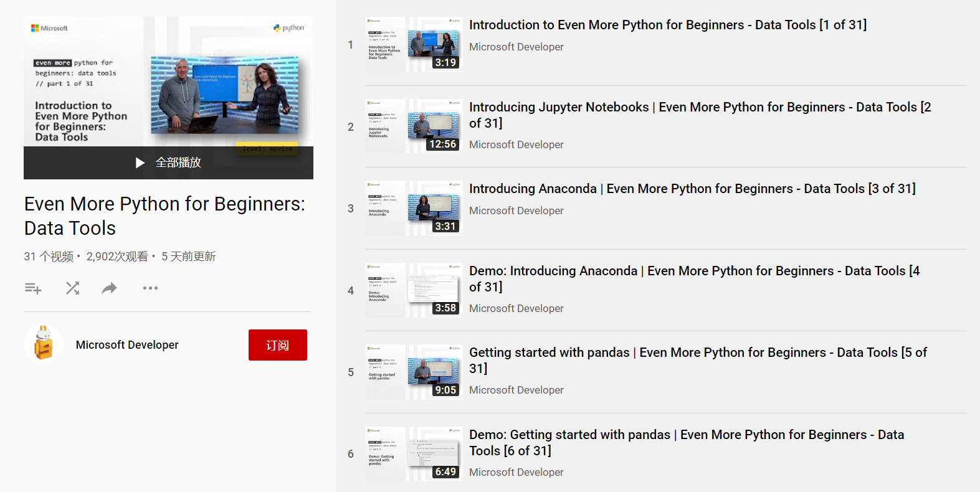Click Microsoft Developer under video 5
Image resolution: width=980 pixels, height=492 pixels.
(516, 390)
